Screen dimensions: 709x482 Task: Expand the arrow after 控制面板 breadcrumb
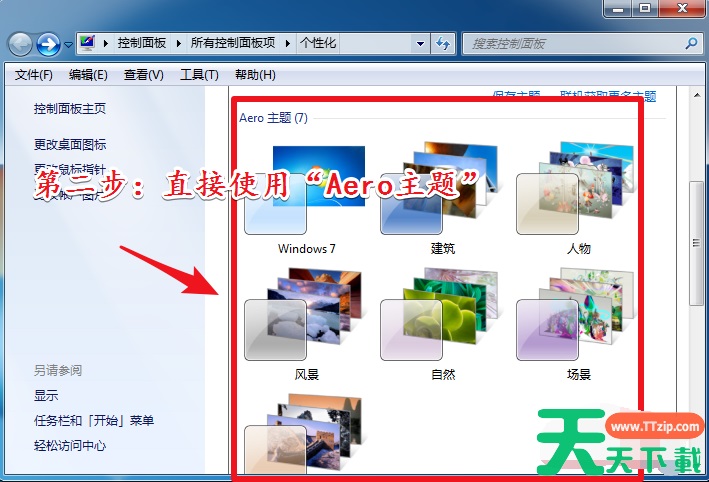pyautogui.click(x=179, y=43)
